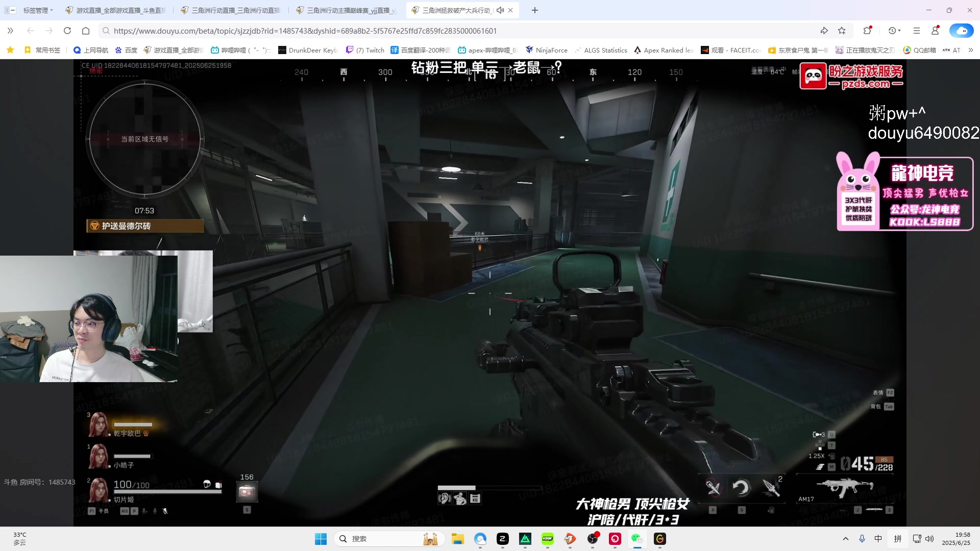This screenshot has height=551, width=980.
Task: Open the green triangle app on taskbar
Action: (x=525, y=539)
